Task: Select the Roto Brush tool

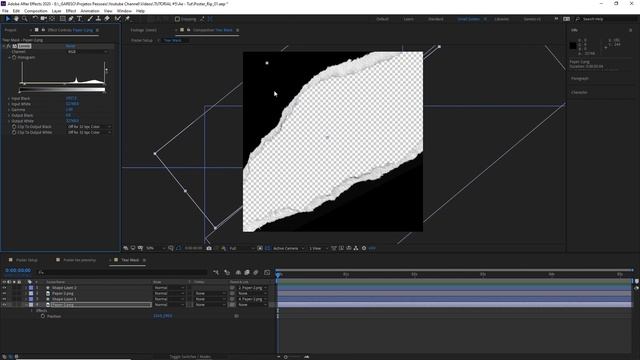Action: coord(118,19)
